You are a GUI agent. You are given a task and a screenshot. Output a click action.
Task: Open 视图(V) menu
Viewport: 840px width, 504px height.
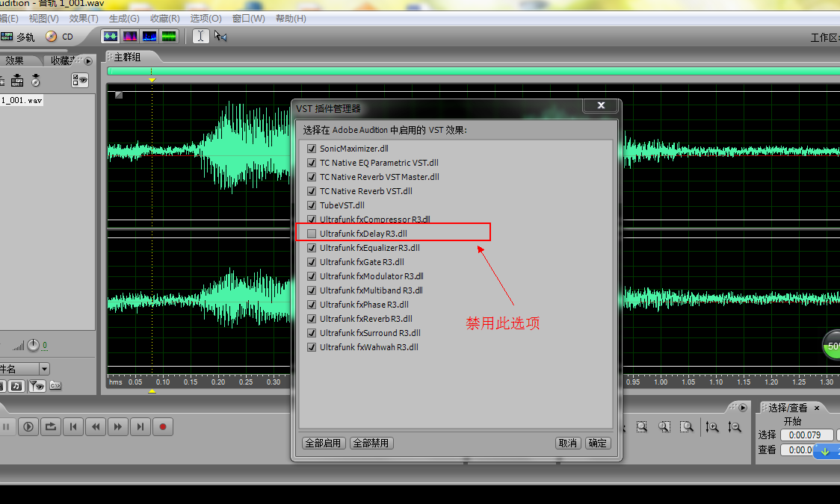pos(44,18)
